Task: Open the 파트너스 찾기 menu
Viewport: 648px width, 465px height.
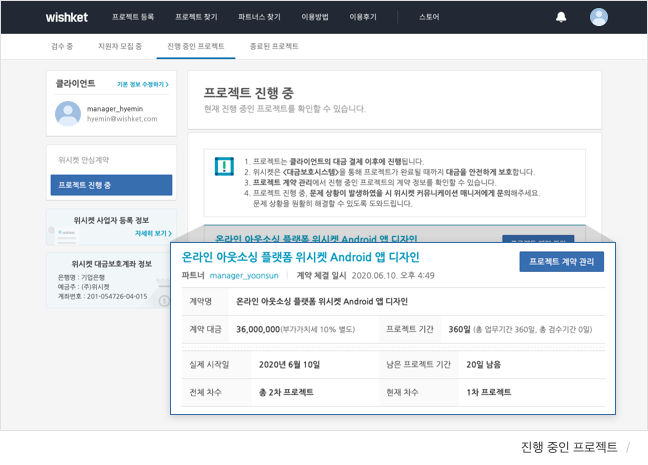Action: click(259, 17)
